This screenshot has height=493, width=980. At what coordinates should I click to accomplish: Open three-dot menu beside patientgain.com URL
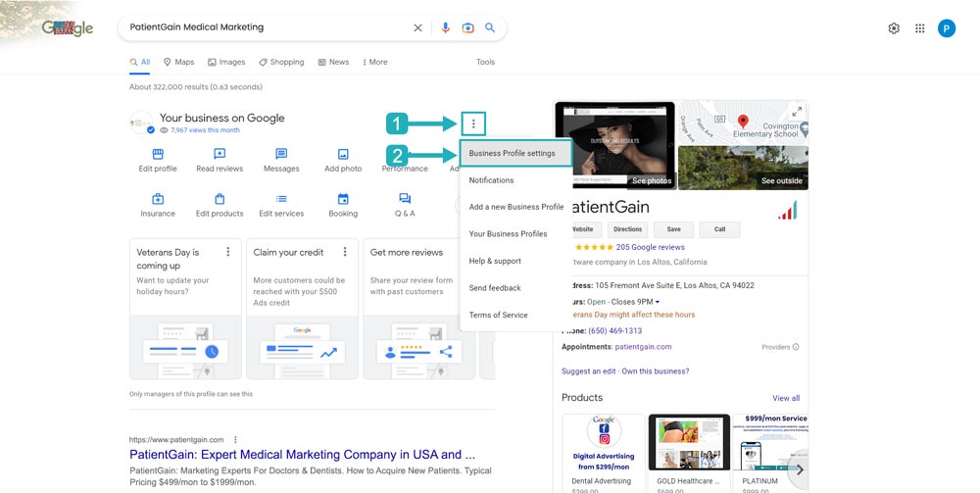(235, 440)
